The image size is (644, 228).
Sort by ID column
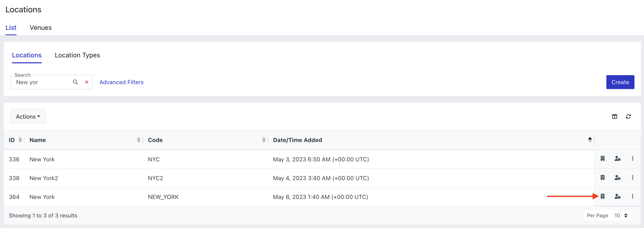coord(20,140)
